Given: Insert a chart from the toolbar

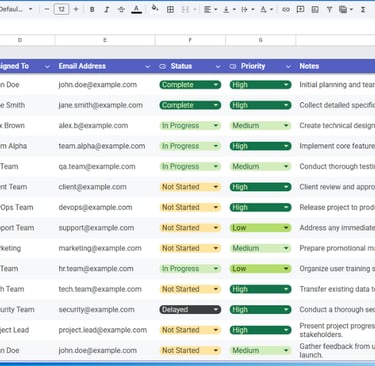Looking at the screenshot, I should pos(315,9).
